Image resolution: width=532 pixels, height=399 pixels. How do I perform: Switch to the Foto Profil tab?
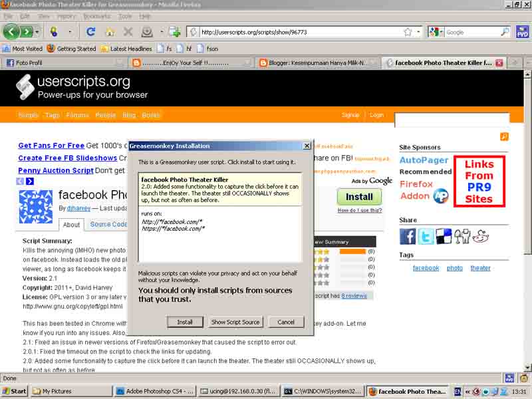(x=63, y=63)
